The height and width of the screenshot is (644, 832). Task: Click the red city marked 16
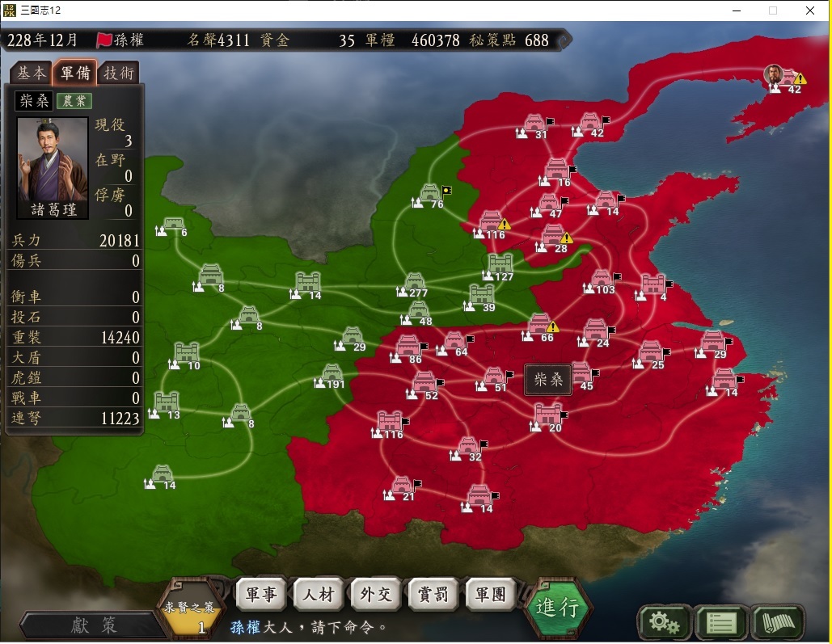(x=556, y=170)
